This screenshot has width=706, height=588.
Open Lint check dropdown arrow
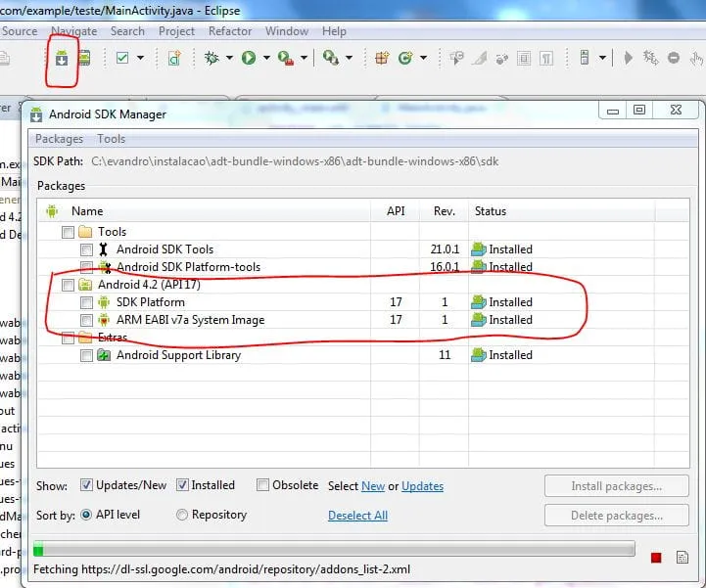[x=140, y=58]
